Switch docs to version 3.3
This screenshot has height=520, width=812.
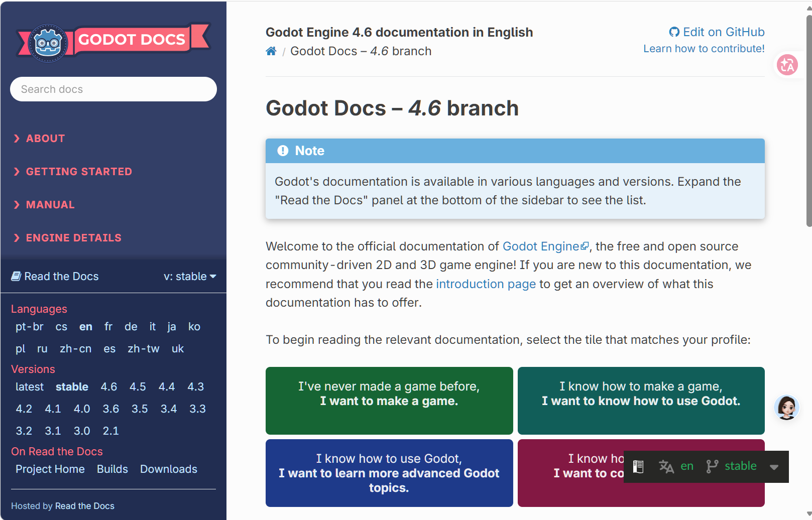tap(198, 409)
